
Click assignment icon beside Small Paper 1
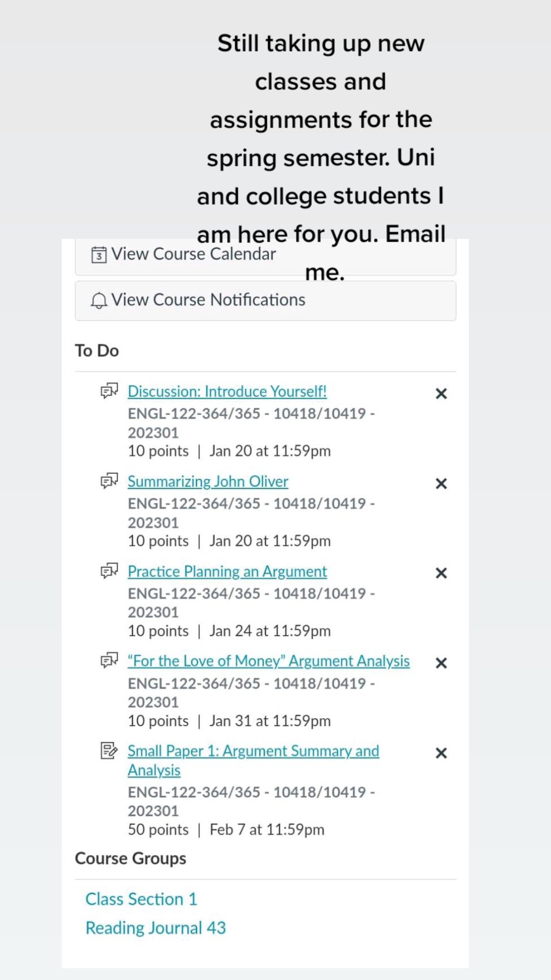pyautogui.click(x=109, y=751)
